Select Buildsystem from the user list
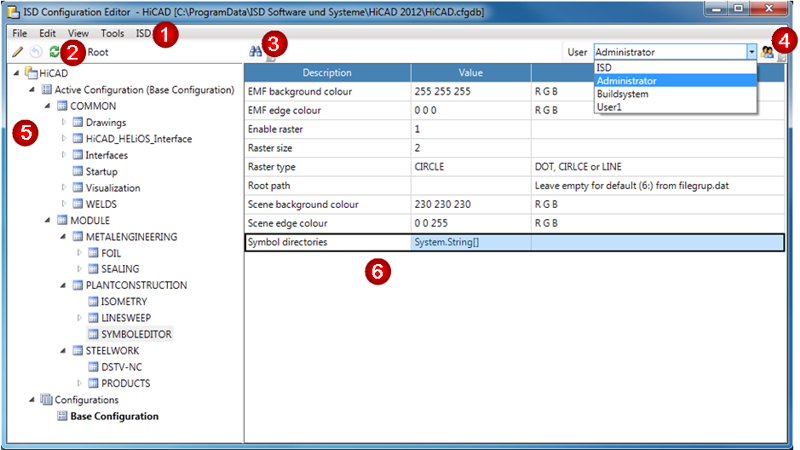 pos(622,94)
